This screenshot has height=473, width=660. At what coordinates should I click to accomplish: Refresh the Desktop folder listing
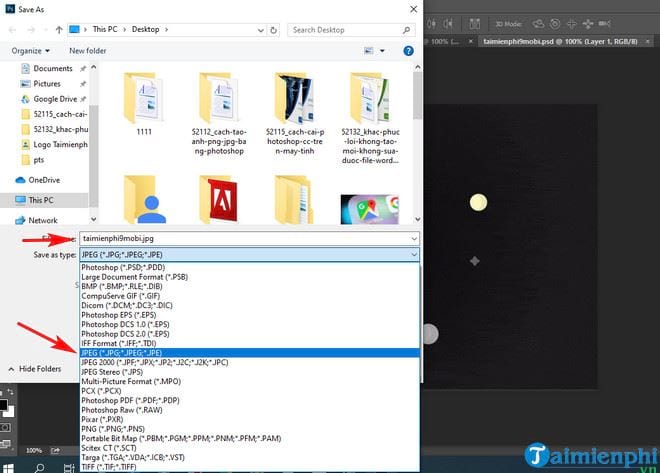click(x=274, y=30)
